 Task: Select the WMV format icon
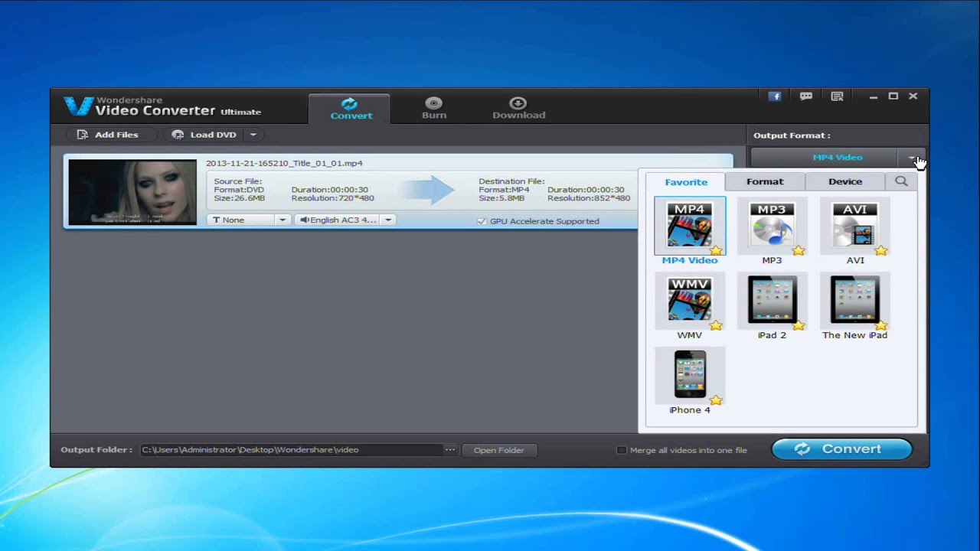pyautogui.click(x=689, y=301)
